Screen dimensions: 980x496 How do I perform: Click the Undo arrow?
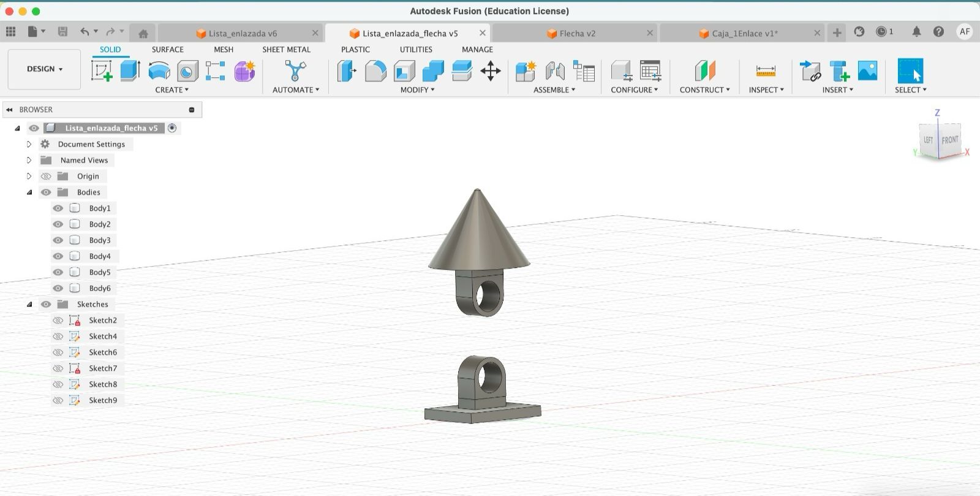[85, 32]
